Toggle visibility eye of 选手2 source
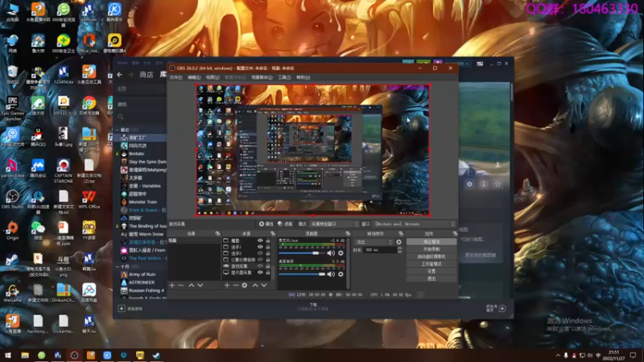The width and height of the screenshot is (644, 362). tap(260, 253)
